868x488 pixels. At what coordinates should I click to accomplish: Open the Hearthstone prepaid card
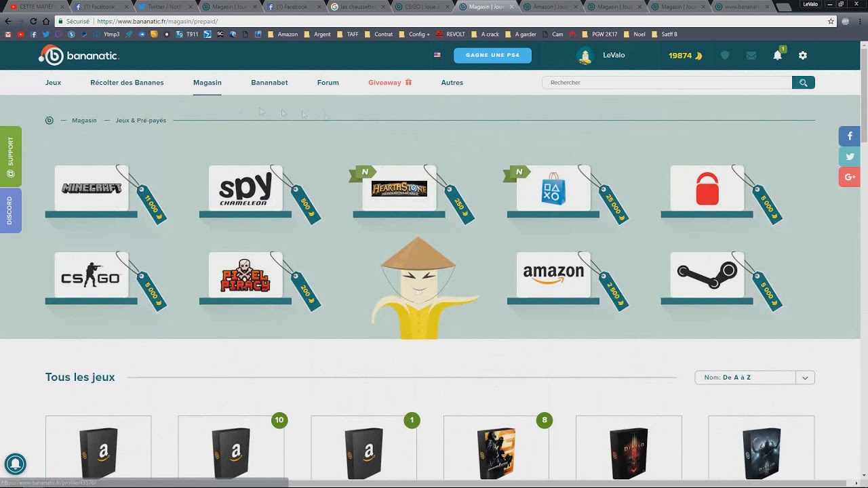pos(399,188)
